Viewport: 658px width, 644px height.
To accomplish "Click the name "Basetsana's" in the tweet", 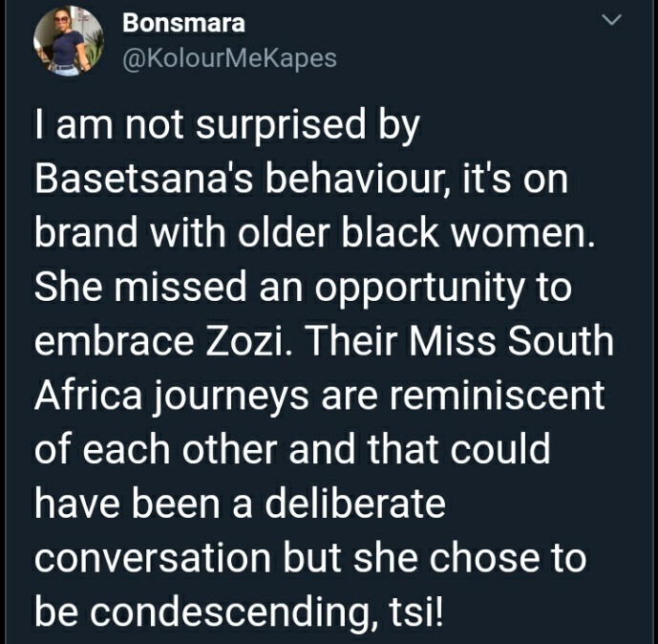I will tap(144, 179).
